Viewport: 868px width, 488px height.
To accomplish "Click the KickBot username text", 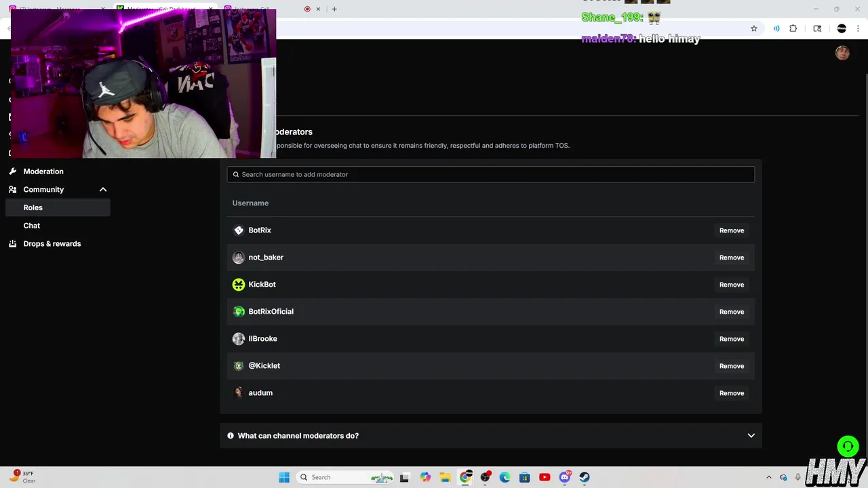I will (262, 285).
